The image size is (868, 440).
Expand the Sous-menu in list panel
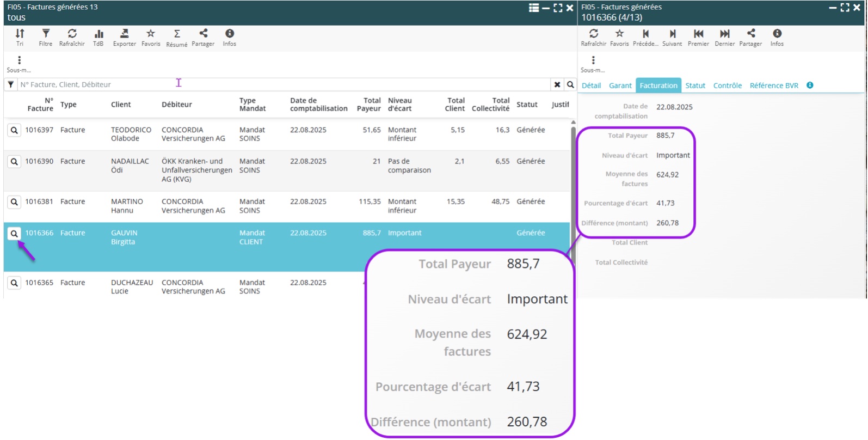(19, 63)
